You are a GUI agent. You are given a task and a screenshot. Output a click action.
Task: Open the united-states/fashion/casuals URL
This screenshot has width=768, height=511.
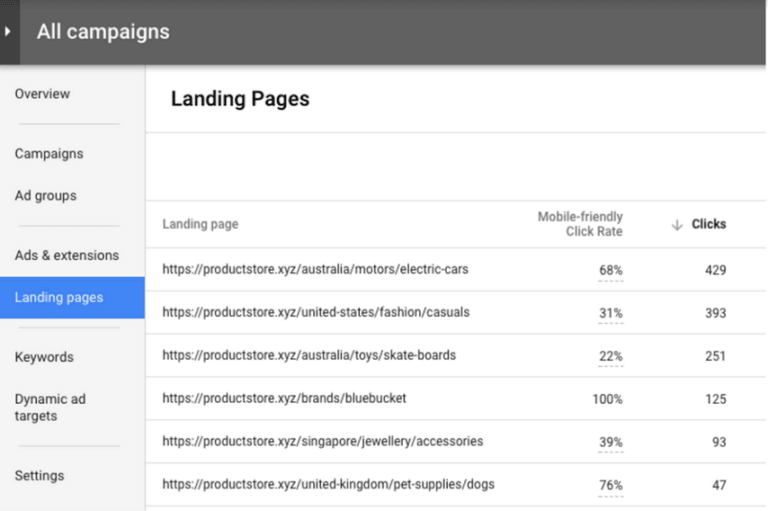[x=315, y=313]
